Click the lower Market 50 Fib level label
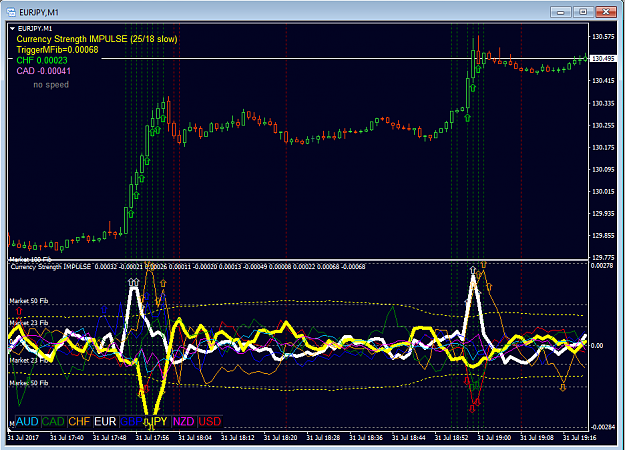 click(29, 383)
